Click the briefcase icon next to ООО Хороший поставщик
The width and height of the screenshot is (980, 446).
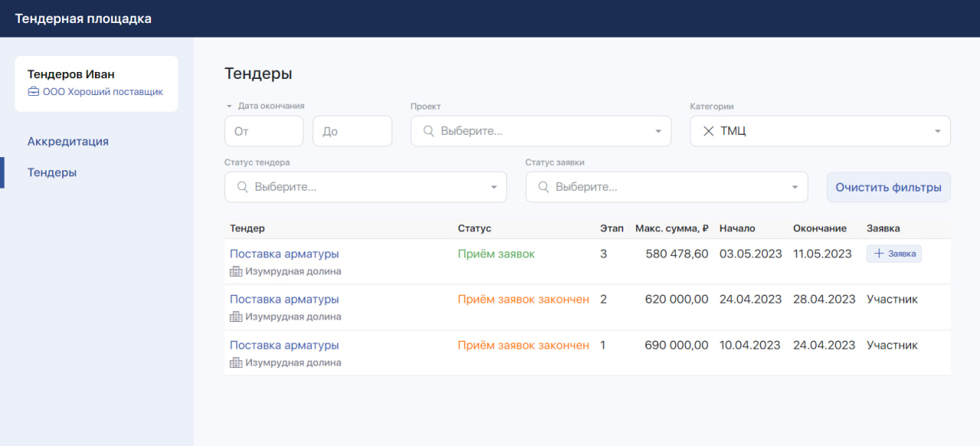coord(33,92)
